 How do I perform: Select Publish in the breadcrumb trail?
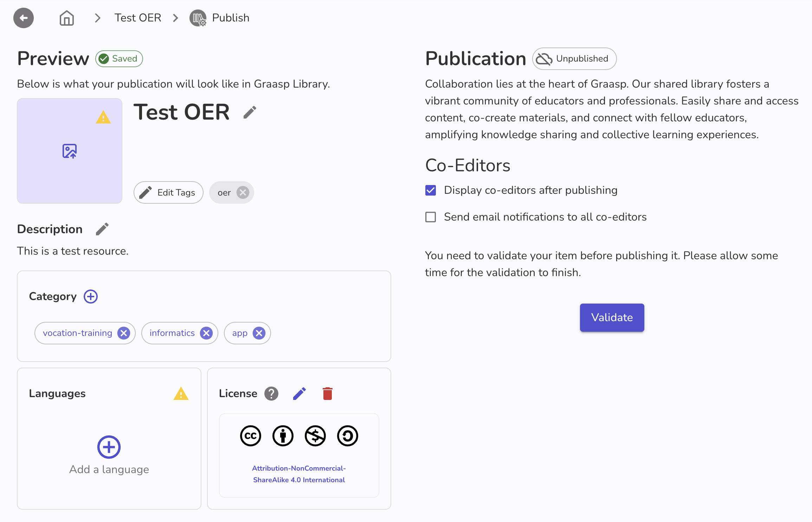[x=230, y=18]
